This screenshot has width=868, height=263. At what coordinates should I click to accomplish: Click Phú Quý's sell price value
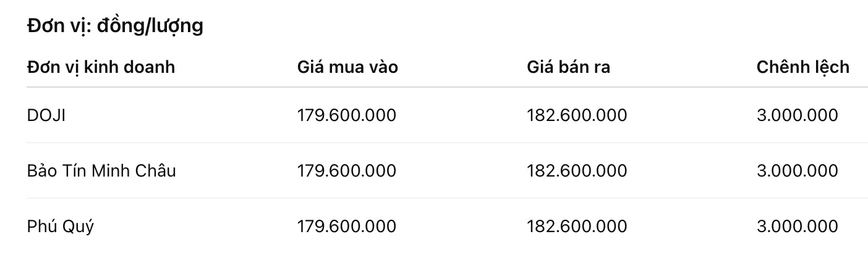tap(576, 227)
